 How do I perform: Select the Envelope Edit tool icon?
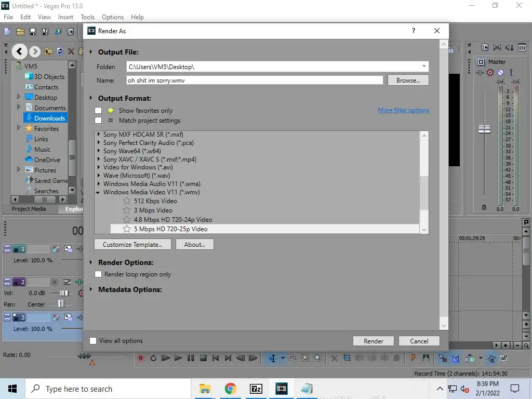tap(293, 358)
